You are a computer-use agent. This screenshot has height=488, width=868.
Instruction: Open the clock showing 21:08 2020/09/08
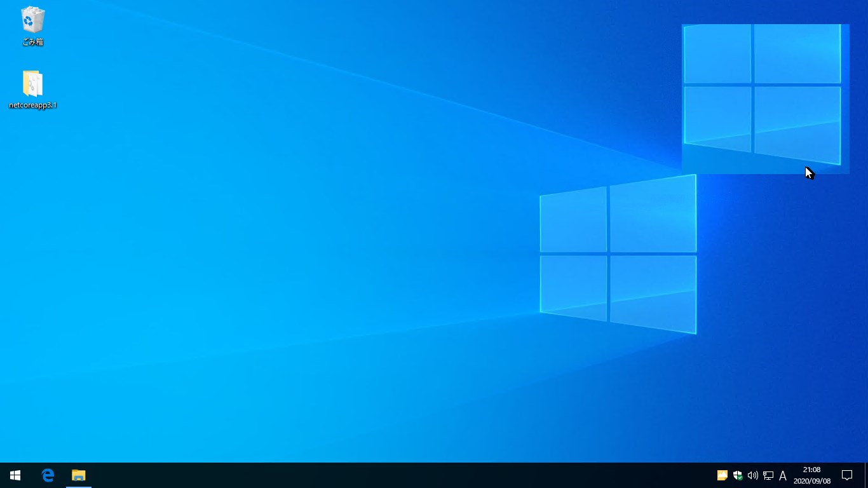click(812, 475)
